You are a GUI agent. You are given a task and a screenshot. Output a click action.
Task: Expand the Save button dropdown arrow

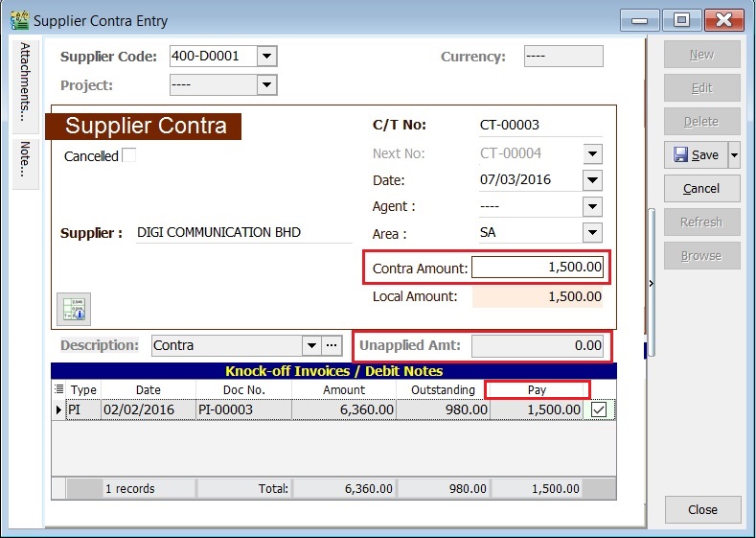[x=735, y=155]
